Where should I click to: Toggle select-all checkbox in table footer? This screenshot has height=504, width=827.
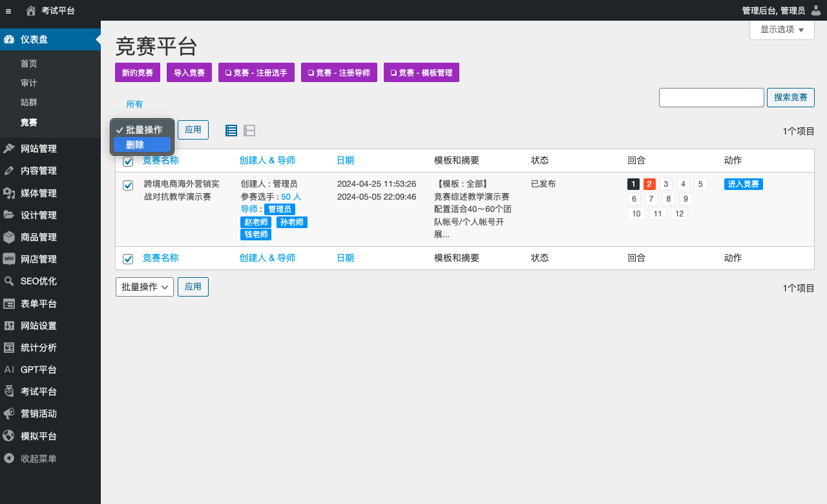pos(128,258)
